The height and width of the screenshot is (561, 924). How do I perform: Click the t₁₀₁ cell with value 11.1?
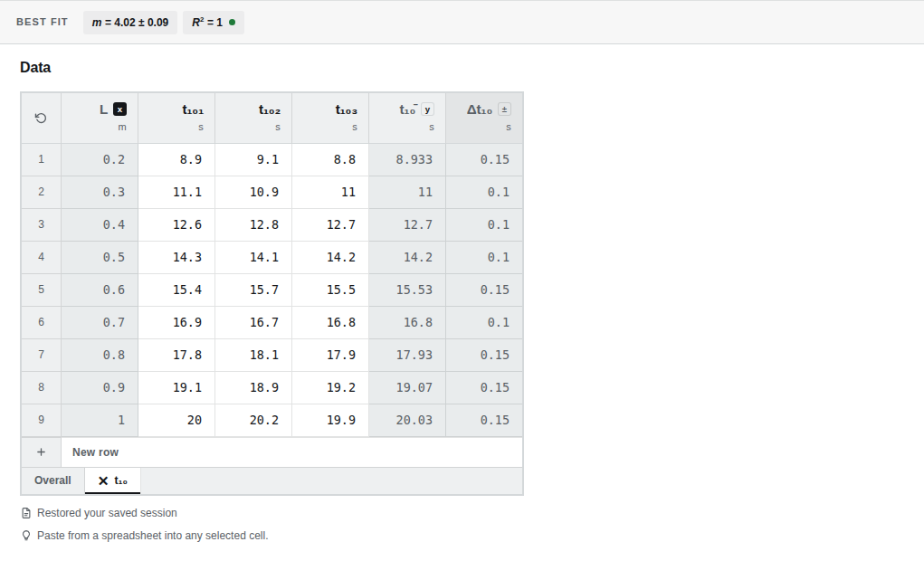click(176, 192)
